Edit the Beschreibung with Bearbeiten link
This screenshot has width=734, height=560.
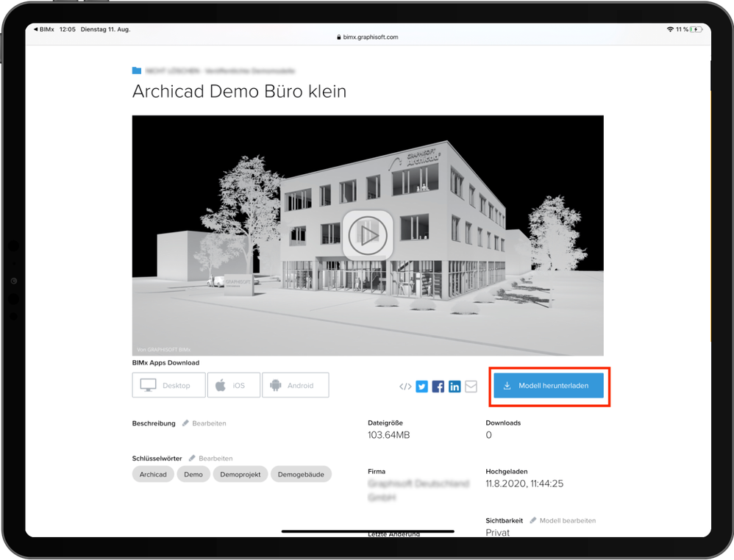point(204,423)
